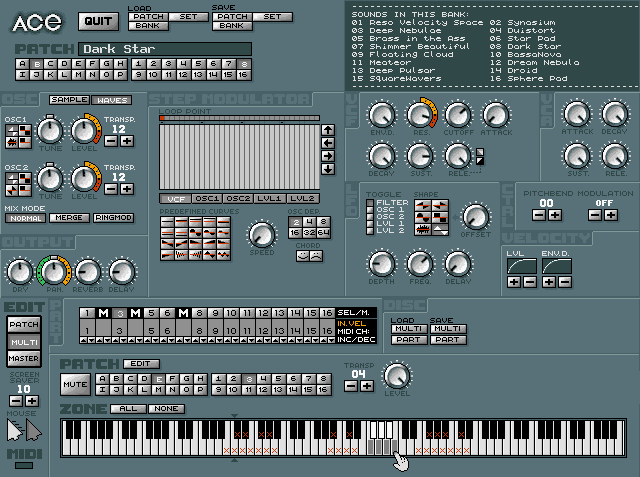
Task: Toggle LFO on for FILTER
Action: click(370, 203)
